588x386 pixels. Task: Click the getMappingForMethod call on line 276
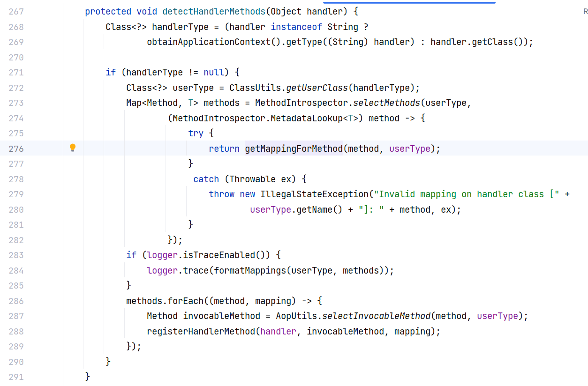[x=294, y=148]
